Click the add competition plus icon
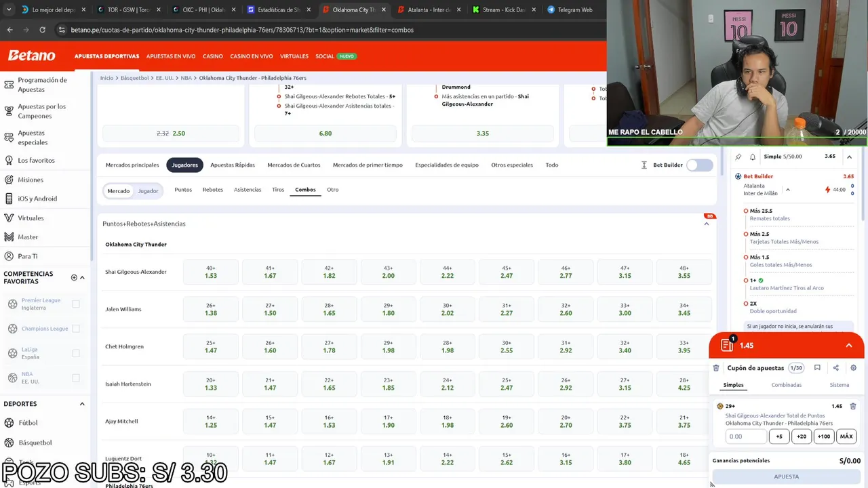The height and width of the screenshot is (488, 868). pyautogui.click(x=74, y=277)
